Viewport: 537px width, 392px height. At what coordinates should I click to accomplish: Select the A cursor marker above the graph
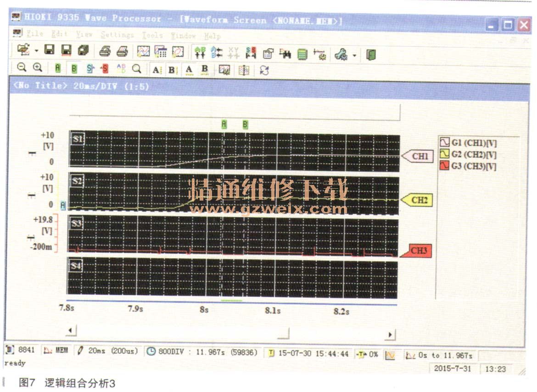(224, 124)
